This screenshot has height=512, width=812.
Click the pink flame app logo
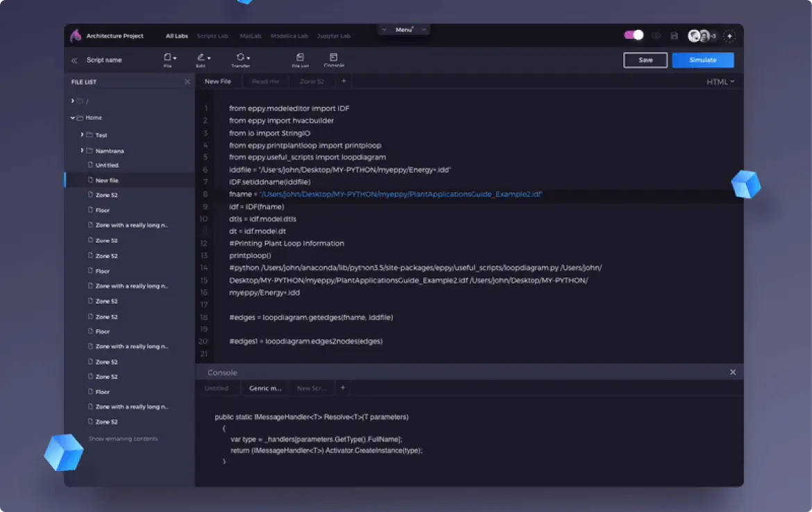tap(76, 35)
